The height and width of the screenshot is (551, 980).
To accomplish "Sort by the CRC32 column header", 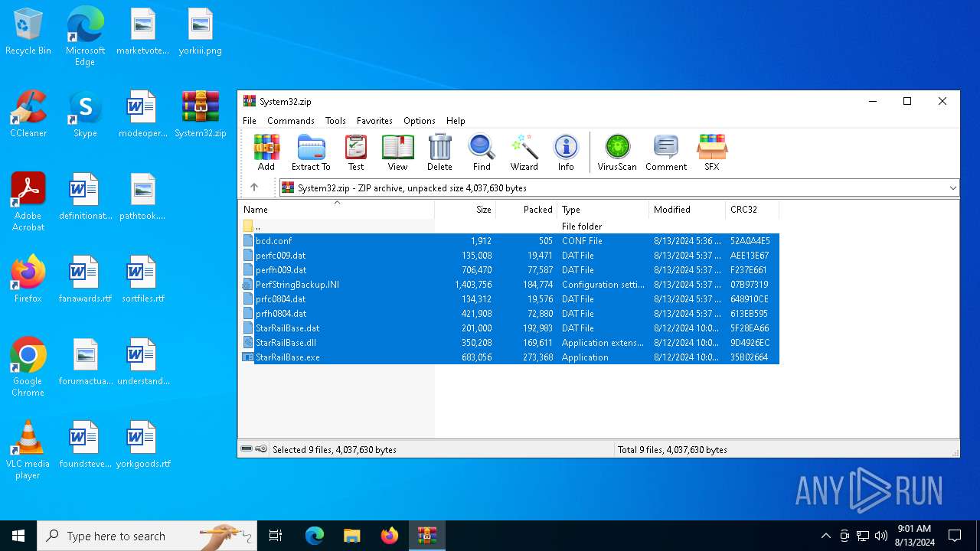I will 752,210.
